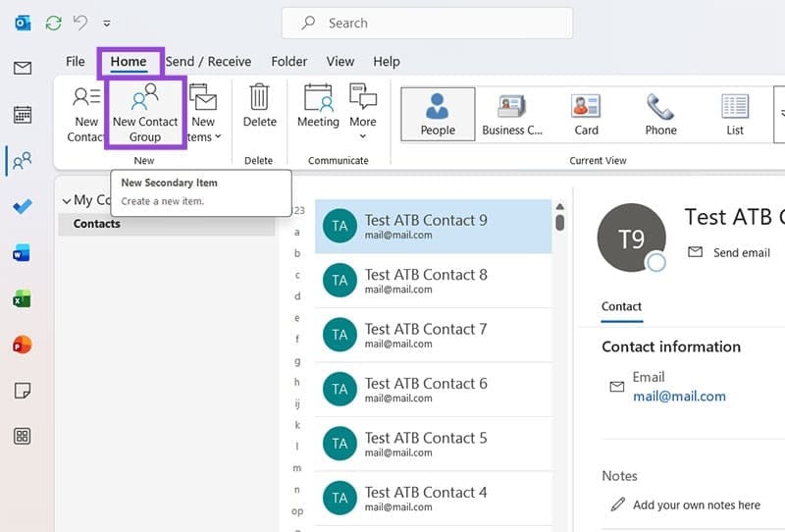Launch Word from the left sidebar
Viewport: 785px width, 532px height.
pyautogui.click(x=22, y=253)
